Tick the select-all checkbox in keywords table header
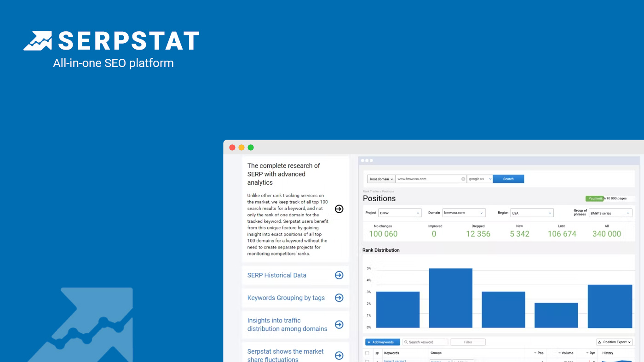Screen dimensions: 644x362 point(367,353)
